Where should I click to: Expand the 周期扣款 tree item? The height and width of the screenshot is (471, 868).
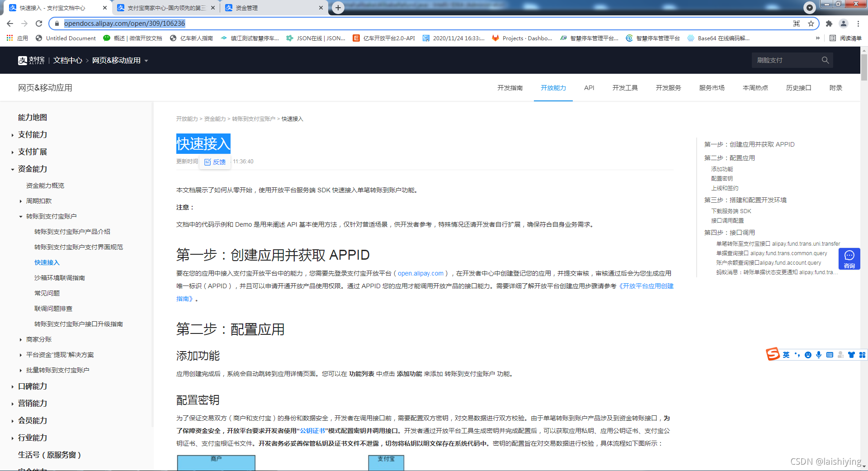click(x=21, y=201)
